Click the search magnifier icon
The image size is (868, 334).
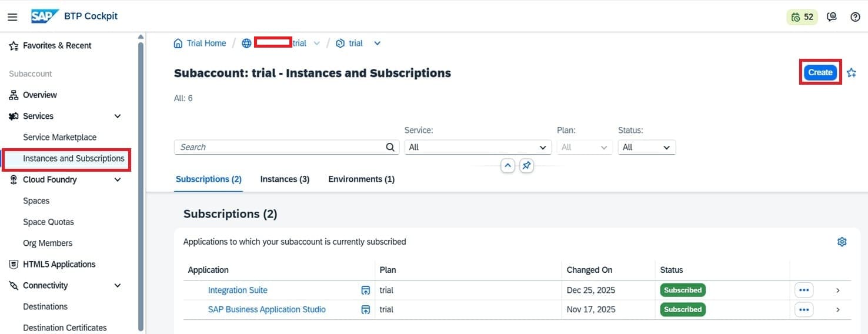390,148
